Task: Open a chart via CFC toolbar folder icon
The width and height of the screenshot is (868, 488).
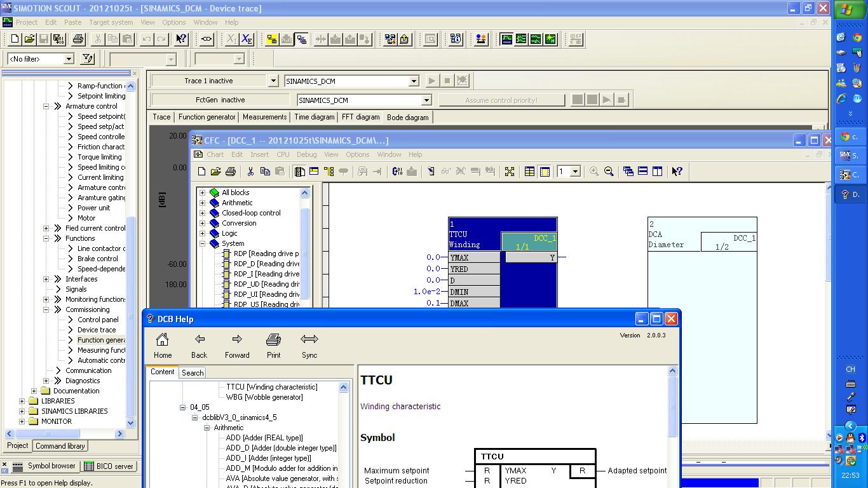Action: click(216, 172)
